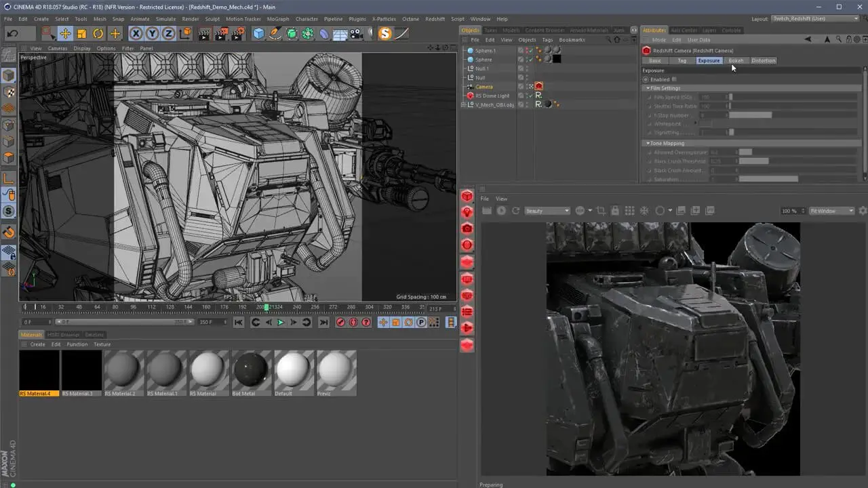Collapse the Film Settings section

[x=648, y=88]
